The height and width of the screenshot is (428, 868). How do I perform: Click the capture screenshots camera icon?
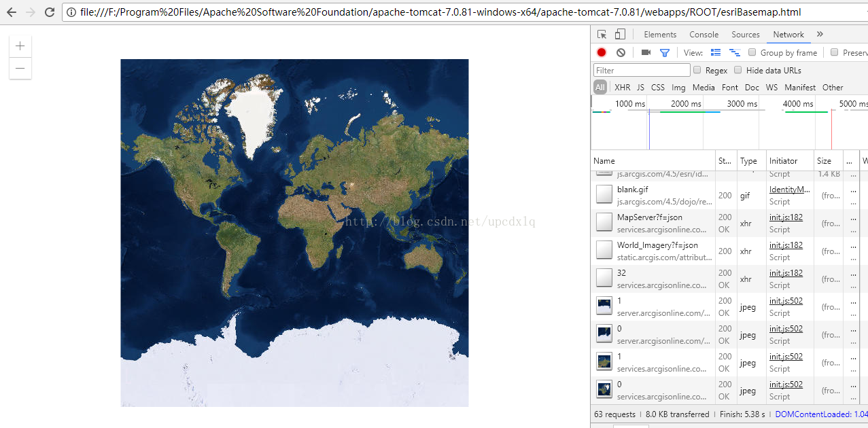(646, 52)
